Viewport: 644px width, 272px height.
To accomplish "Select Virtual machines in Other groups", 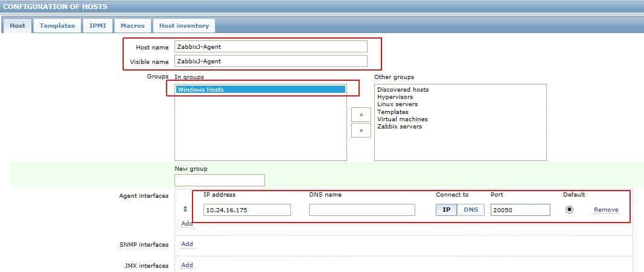I will pos(402,119).
